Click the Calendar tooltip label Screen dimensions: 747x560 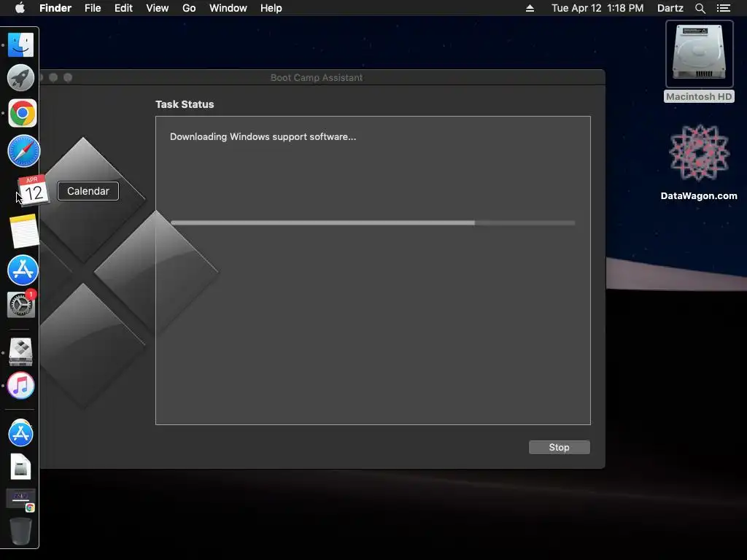[x=88, y=191]
